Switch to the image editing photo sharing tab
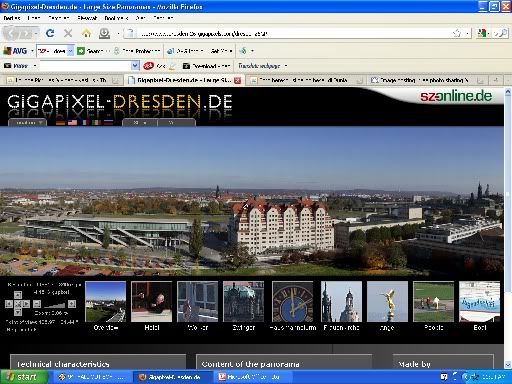 [x=426, y=80]
